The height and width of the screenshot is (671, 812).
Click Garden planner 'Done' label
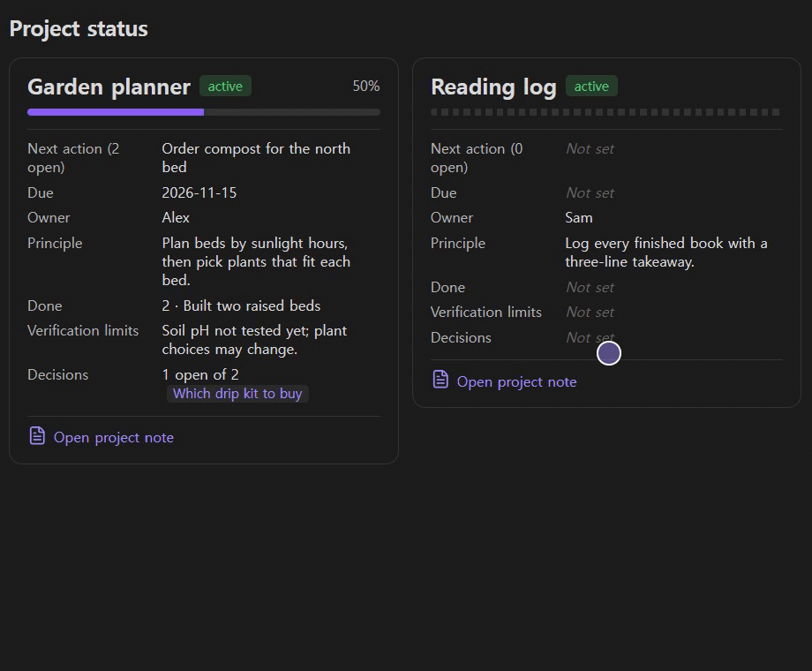[x=44, y=305]
